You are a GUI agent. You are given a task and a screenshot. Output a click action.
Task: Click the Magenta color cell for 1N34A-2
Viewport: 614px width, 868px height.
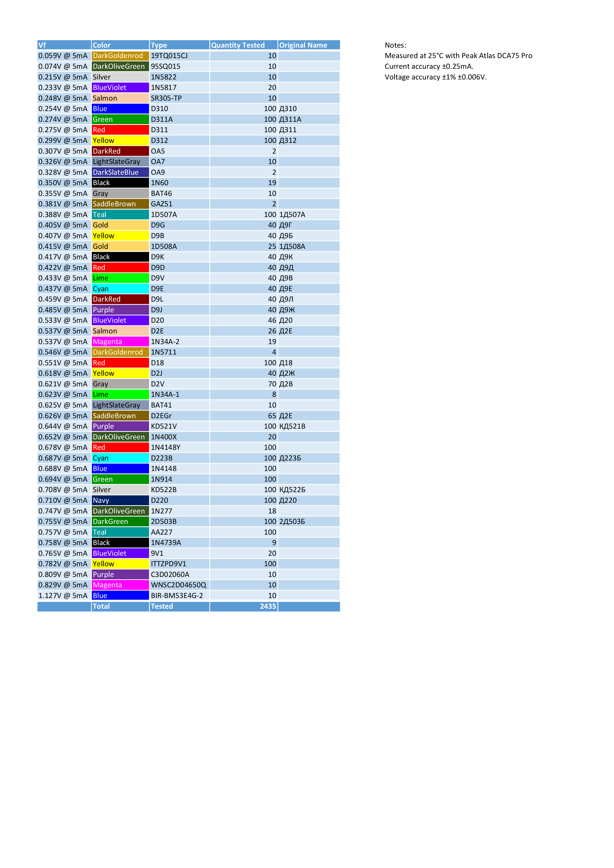120,341
